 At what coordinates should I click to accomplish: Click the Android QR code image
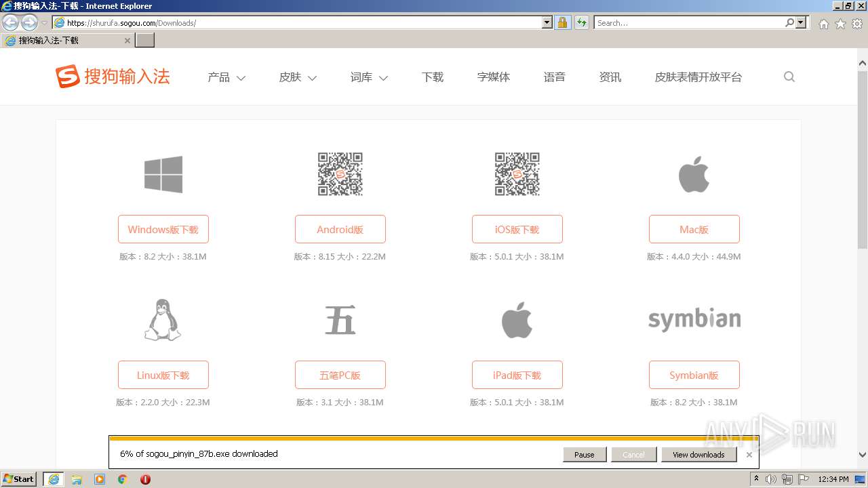coord(340,174)
